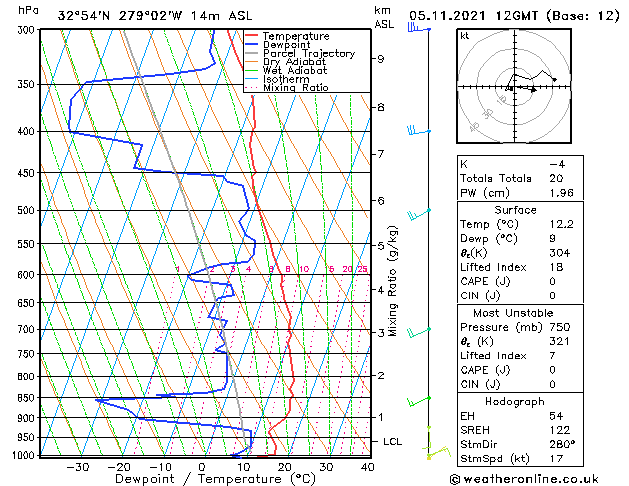Click the 700 hPa wind barb
Image resolution: width=629 pixels, height=486 pixels.
pyautogui.click(x=418, y=332)
